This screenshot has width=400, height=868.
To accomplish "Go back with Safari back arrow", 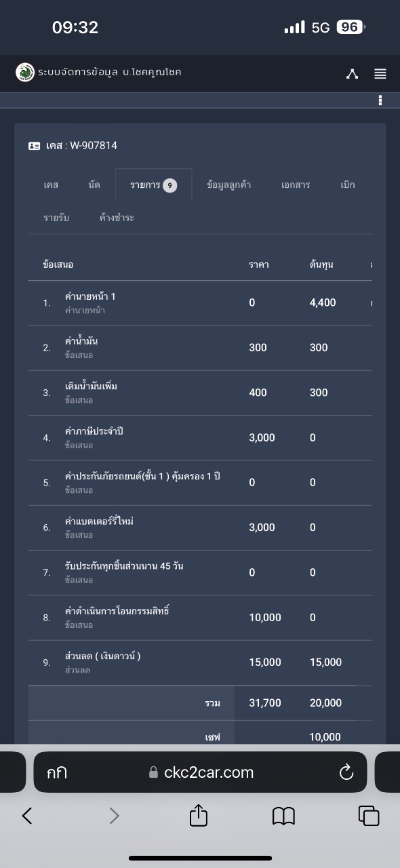I will tap(27, 816).
